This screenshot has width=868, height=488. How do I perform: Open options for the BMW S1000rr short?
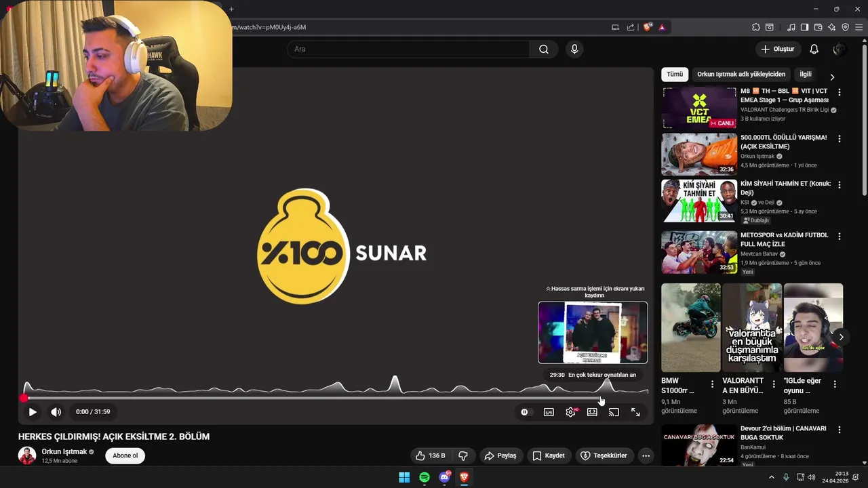pos(712,384)
